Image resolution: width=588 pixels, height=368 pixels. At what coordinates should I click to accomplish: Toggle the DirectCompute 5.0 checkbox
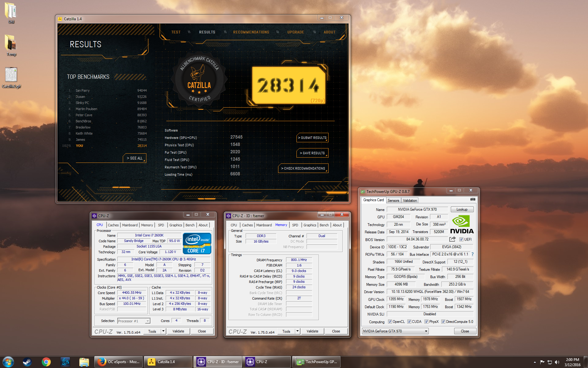point(443,322)
